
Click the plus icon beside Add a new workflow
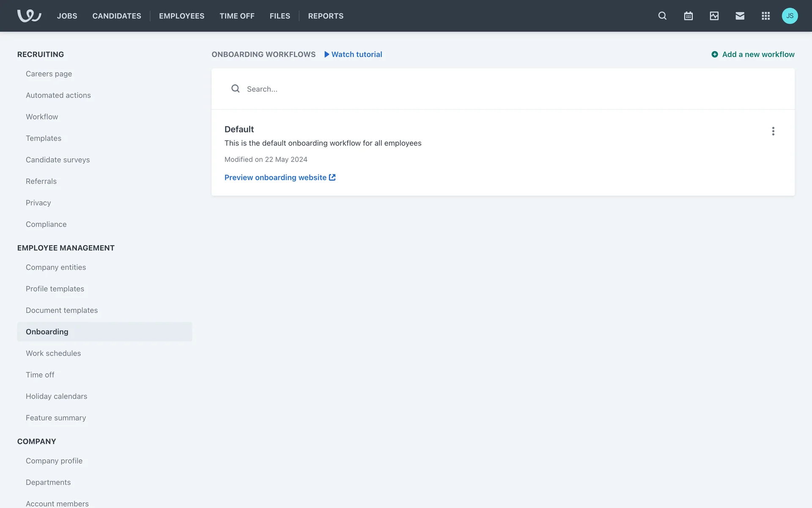(x=715, y=54)
